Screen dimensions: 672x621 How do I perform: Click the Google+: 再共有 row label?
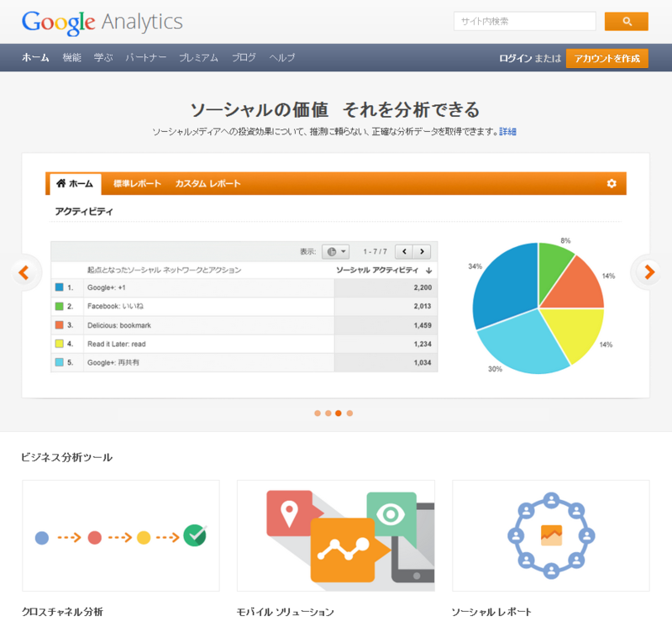point(113,363)
